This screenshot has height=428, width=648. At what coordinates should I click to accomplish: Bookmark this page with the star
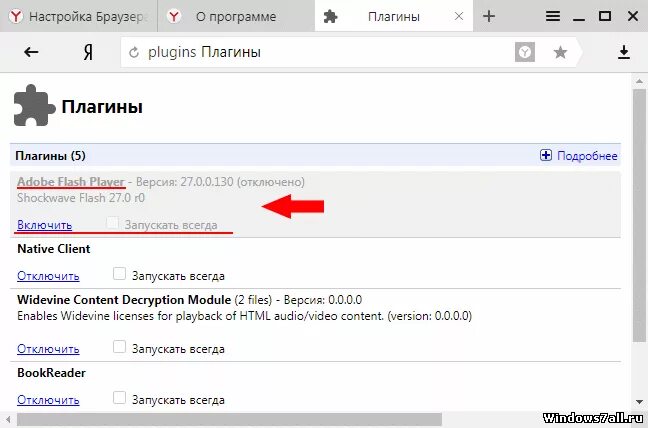click(560, 52)
